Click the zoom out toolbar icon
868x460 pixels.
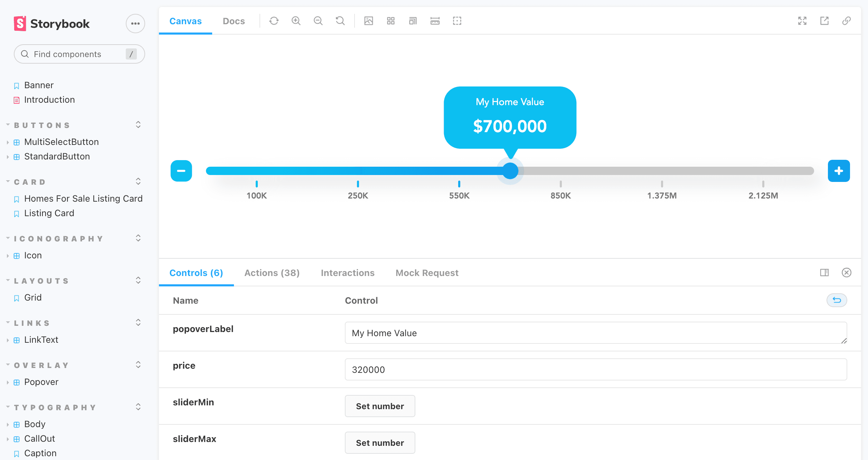tap(318, 21)
